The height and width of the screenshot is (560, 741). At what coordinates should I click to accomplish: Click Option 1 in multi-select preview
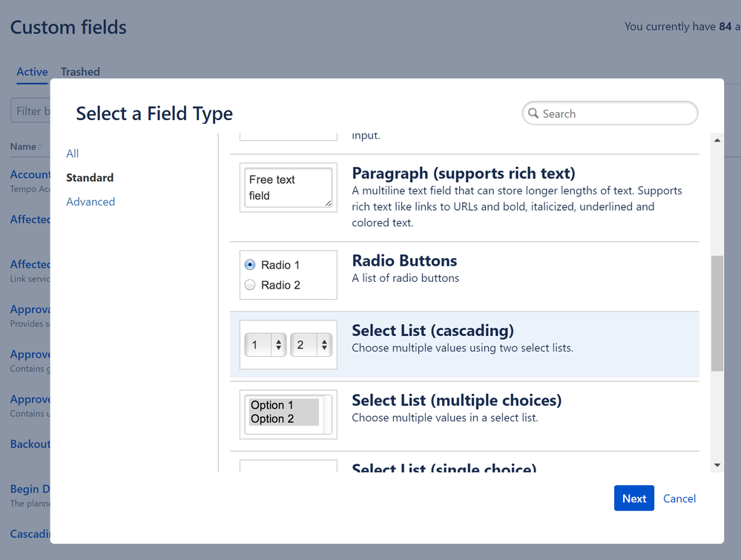272,405
